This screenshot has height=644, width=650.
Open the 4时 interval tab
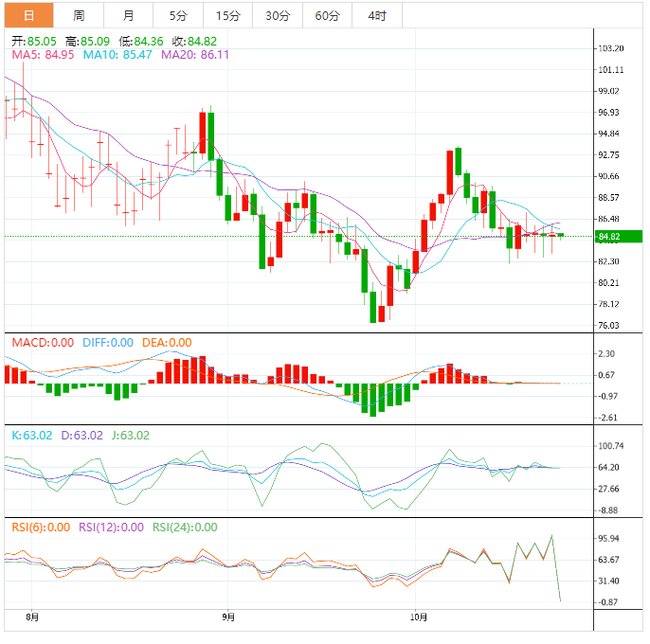point(377,15)
